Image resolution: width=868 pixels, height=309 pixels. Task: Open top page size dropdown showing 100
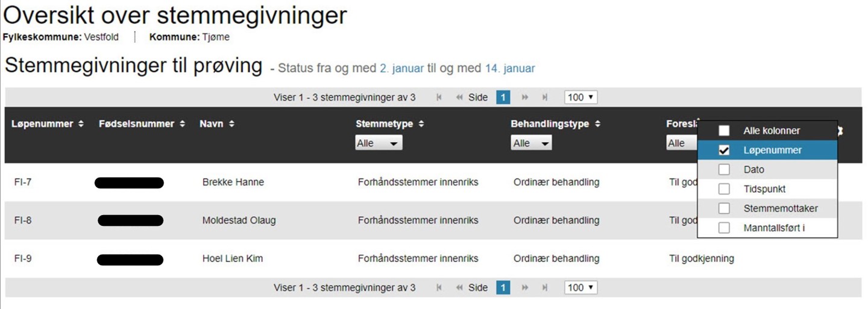580,98
